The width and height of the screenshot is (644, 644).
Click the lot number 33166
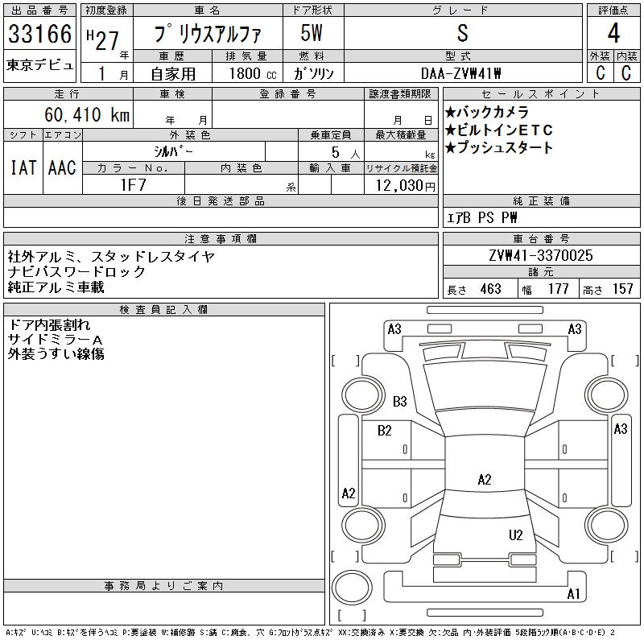click(x=39, y=34)
